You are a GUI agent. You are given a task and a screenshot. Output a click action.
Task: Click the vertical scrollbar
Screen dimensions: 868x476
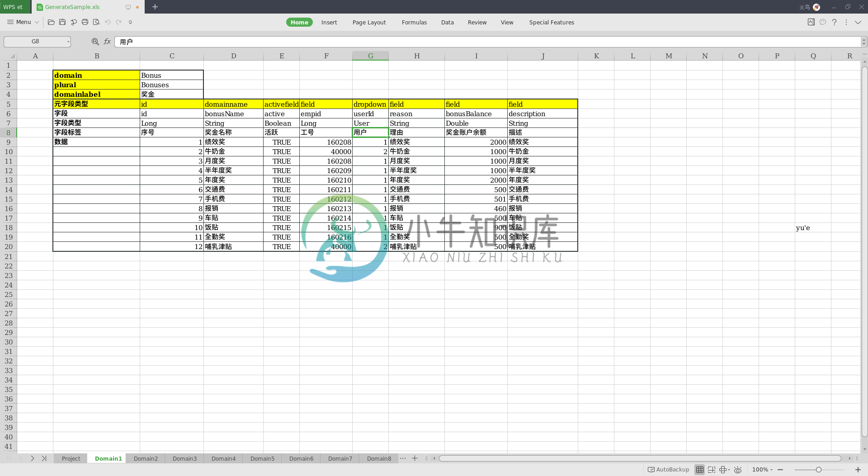point(864,252)
